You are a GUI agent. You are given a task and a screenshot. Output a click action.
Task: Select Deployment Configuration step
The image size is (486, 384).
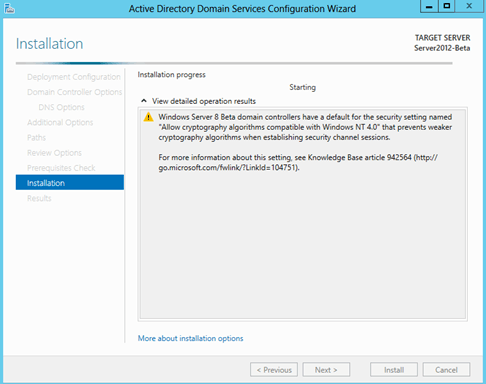(74, 77)
